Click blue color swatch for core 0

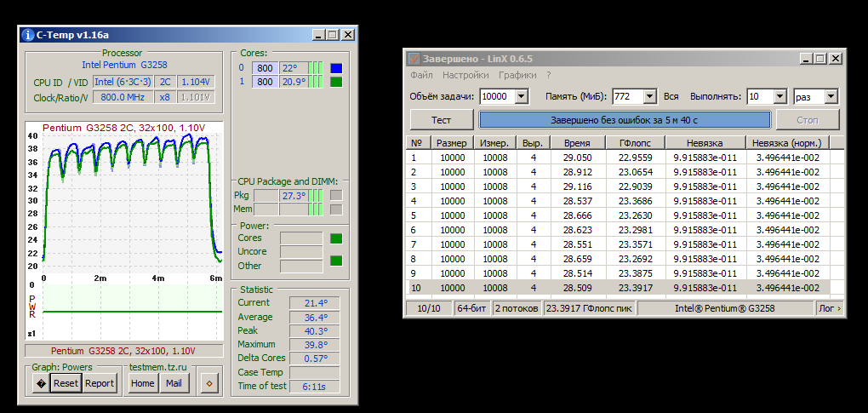point(336,68)
